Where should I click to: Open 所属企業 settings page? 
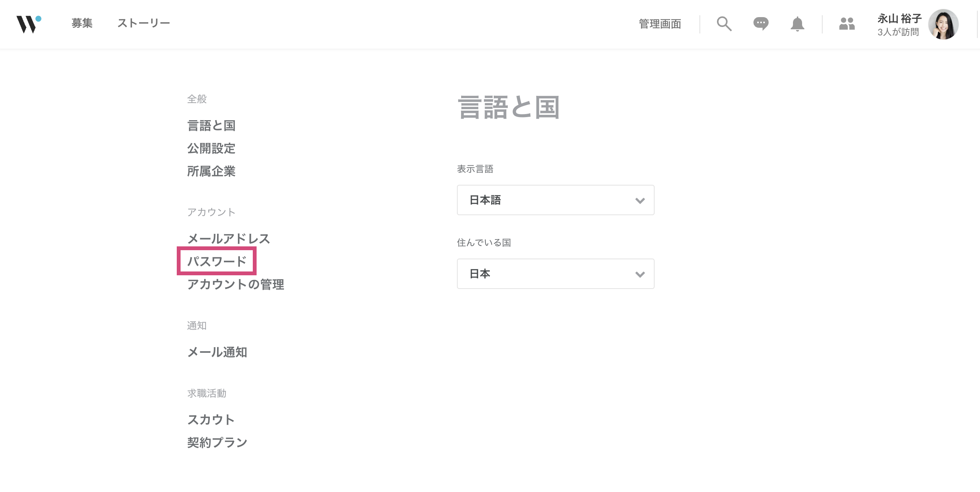211,171
